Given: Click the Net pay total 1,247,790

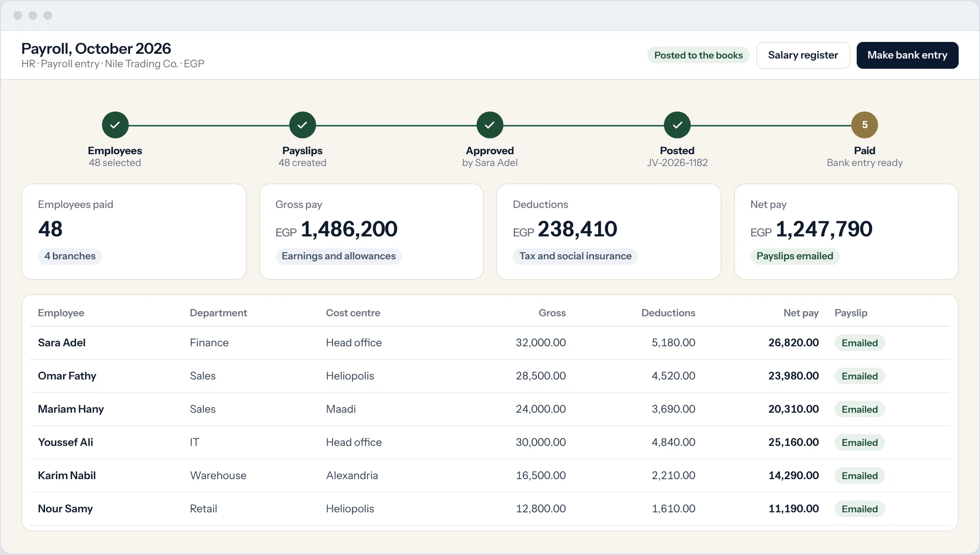Looking at the screenshot, I should (x=824, y=229).
